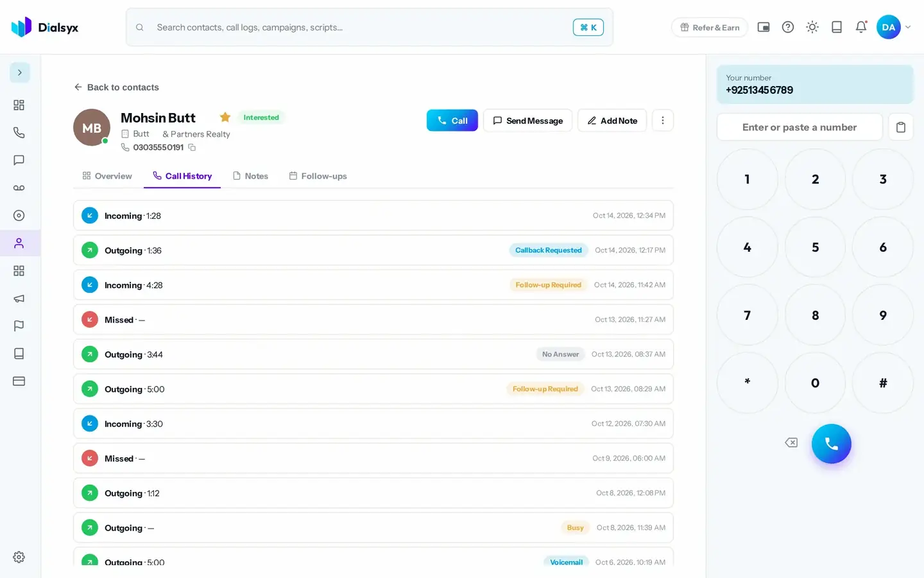This screenshot has width=924, height=578.
Task: Open the messages sidebar icon
Action: tap(19, 160)
